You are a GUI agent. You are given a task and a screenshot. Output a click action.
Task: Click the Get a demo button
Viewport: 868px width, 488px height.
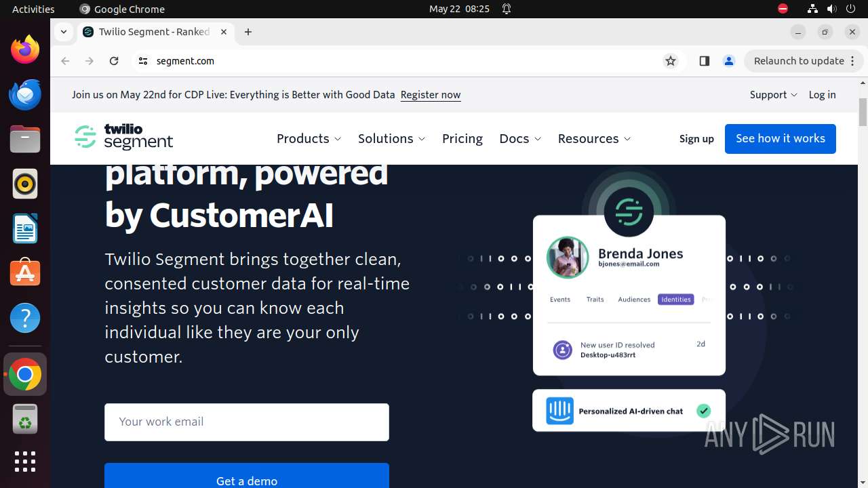247,476
